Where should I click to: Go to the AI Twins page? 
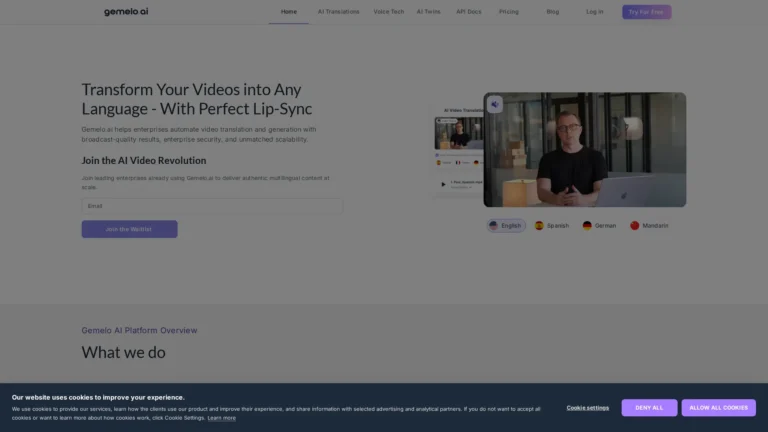click(x=428, y=12)
